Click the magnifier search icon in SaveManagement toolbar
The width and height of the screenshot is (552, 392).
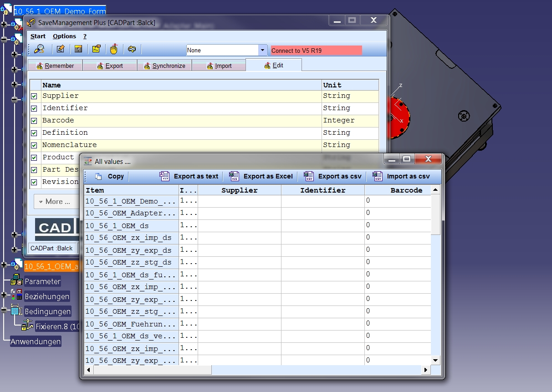(39, 49)
